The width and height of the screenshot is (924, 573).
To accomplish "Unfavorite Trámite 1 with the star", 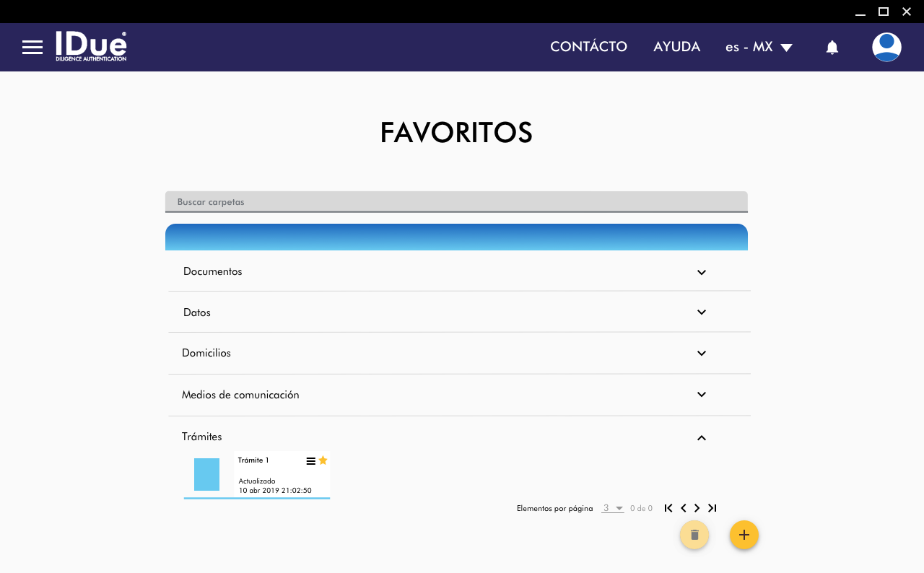I will [323, 460].
